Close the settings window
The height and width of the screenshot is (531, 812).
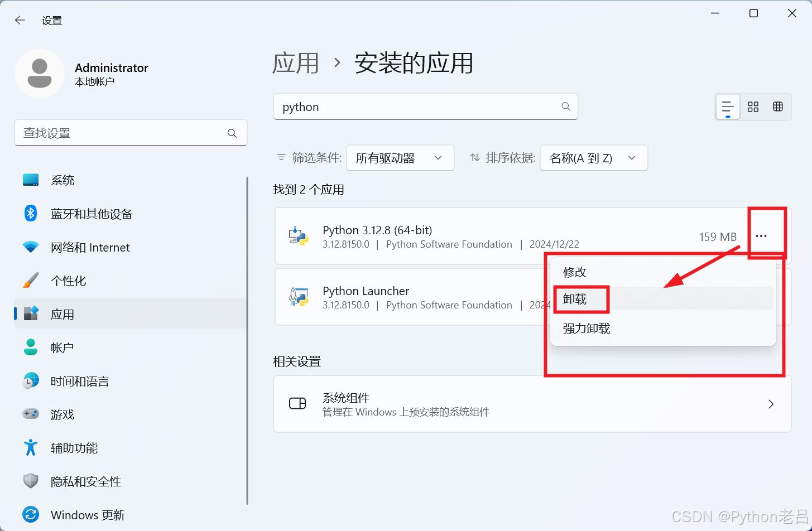792,13
